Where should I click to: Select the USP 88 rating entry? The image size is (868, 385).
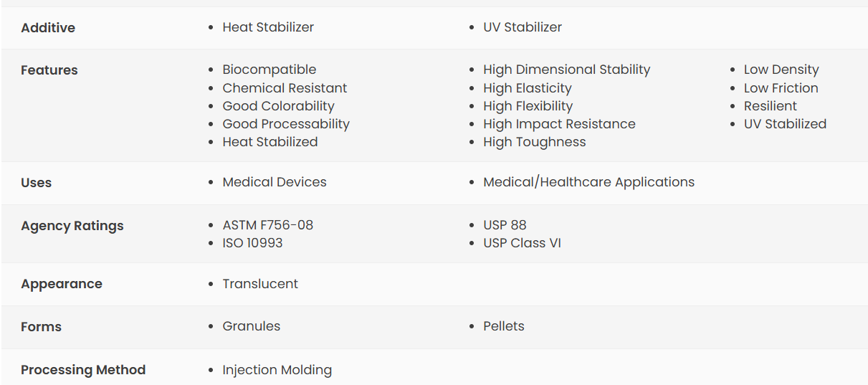point(505,225)
